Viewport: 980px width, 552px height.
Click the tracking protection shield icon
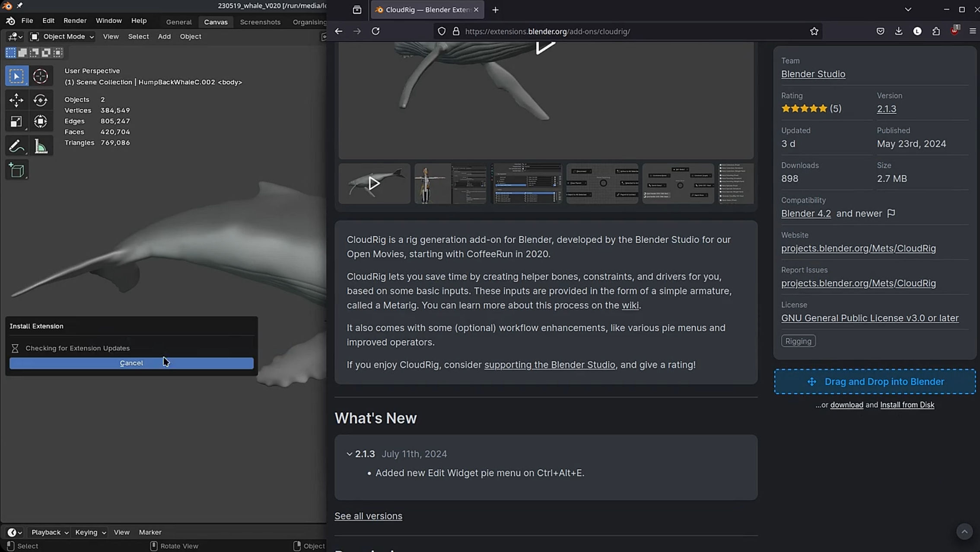tap(442, 31)
